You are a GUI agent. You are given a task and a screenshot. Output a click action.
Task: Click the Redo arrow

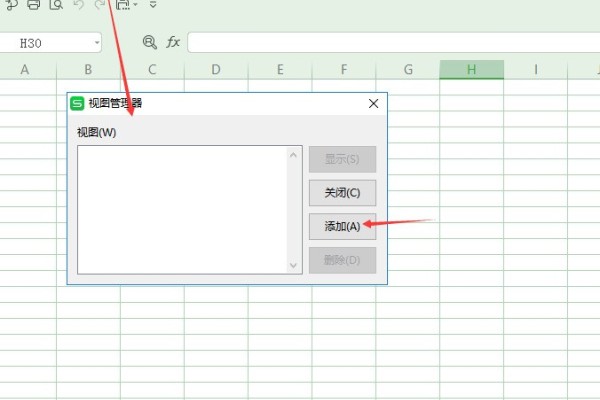(100, 5)
